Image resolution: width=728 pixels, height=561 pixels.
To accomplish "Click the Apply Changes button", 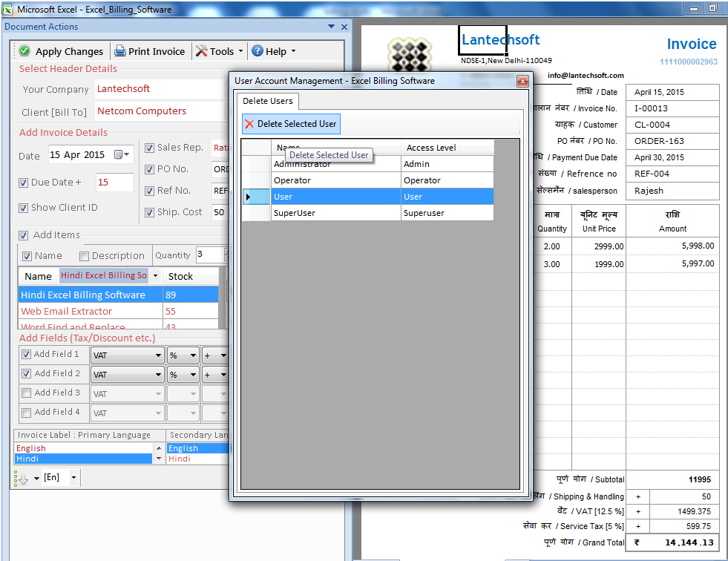I will pyautogui.click(x=62, y=51).
